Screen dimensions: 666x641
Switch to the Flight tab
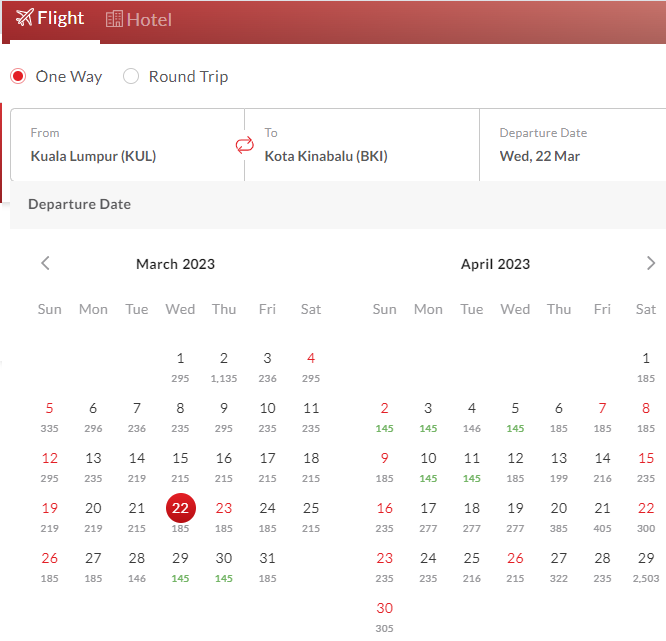(51, 19)
